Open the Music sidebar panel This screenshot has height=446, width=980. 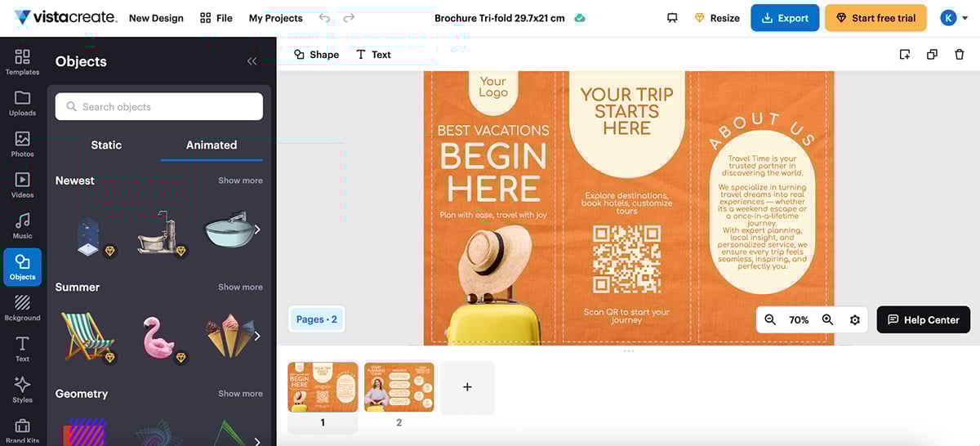click(x=22, y=226)
